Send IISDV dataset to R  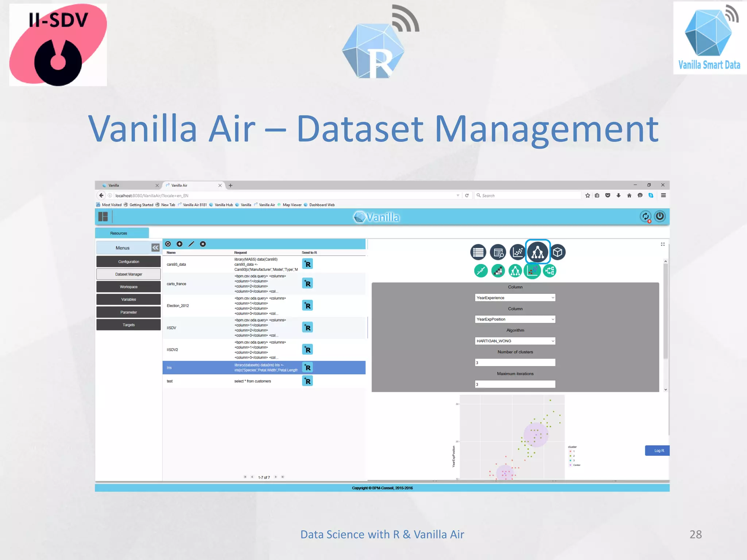pyautogui.click(x=307, y=327)
